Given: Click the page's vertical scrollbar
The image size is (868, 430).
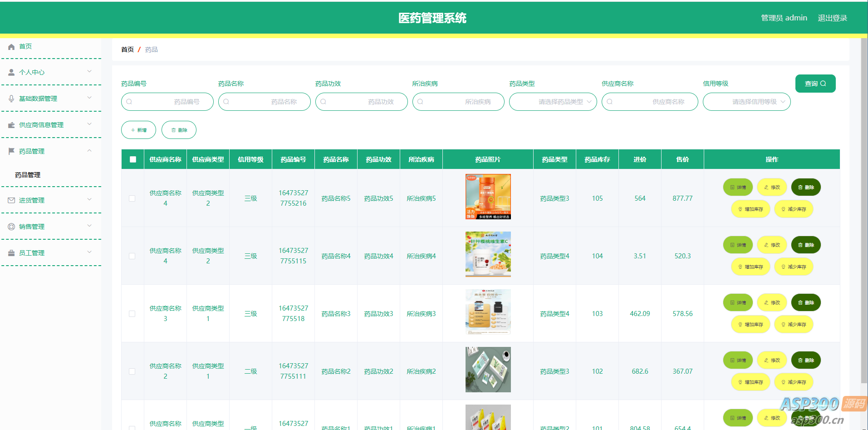Looking at the screenshot, I should [x=864, y=209].
